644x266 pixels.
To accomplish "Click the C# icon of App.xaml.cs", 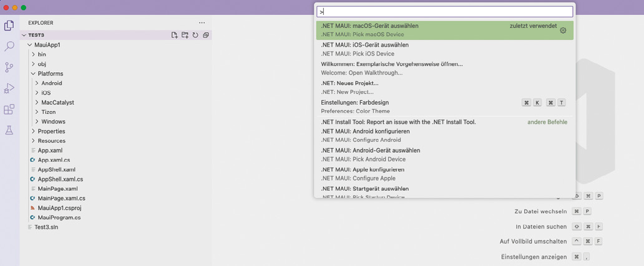I will [32, 160].
